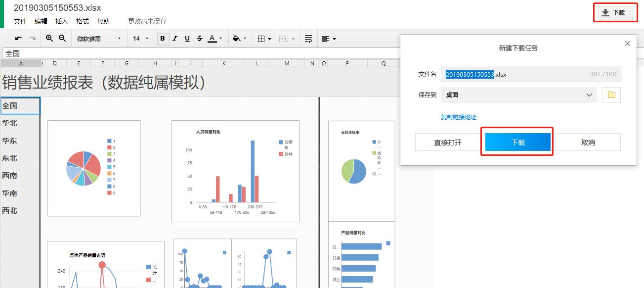
Task: Click the Underline icon
Action: coord(187,38)
